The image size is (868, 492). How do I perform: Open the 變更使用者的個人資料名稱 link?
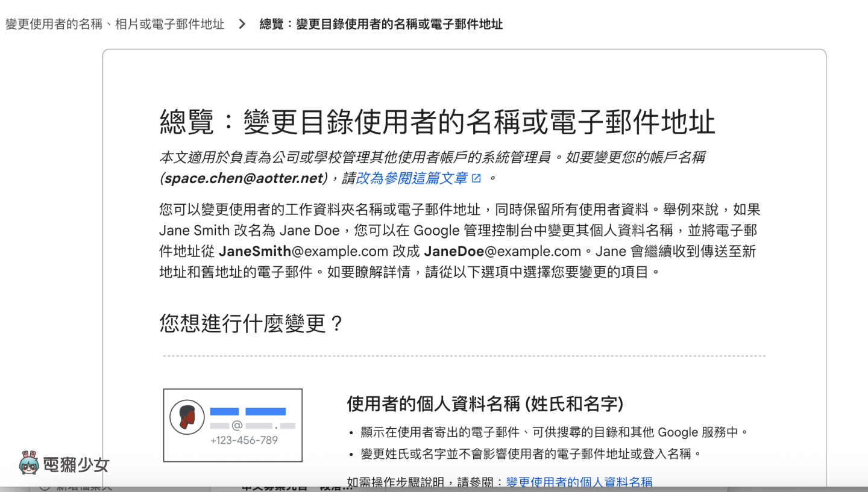point(580,482)
